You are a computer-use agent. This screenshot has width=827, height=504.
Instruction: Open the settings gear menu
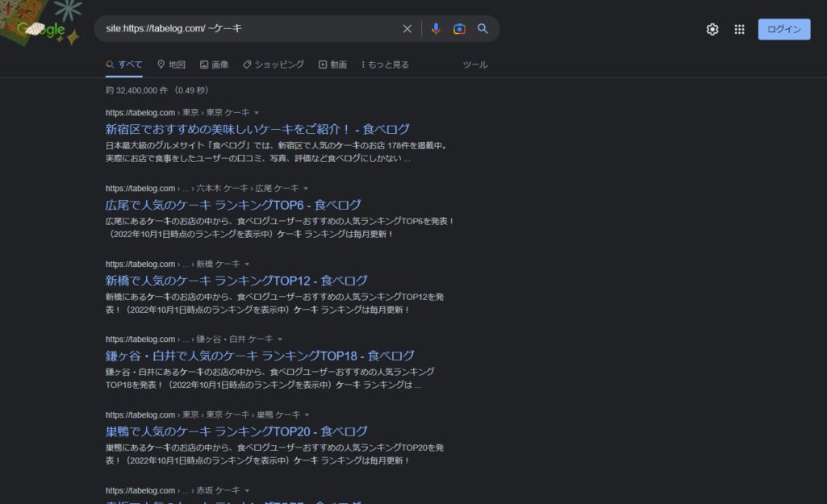(x=712, y=30)
